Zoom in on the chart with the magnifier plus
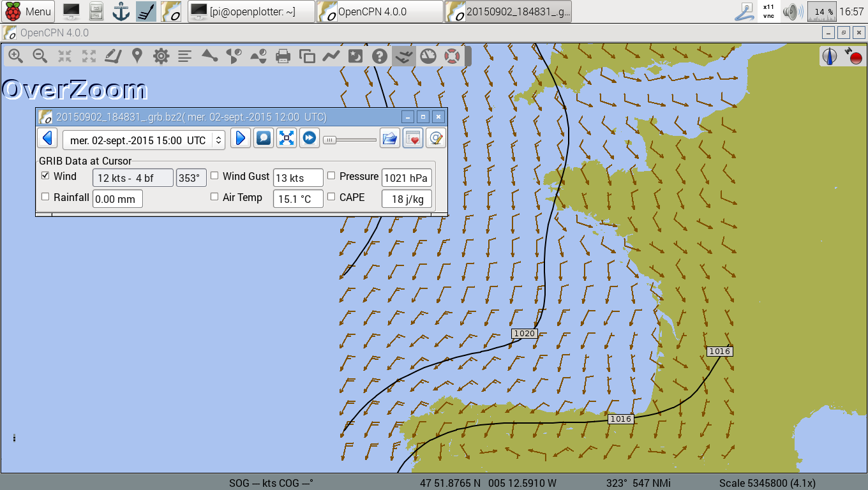Screen dimensions: 868x490 click(x=16, y=56)
